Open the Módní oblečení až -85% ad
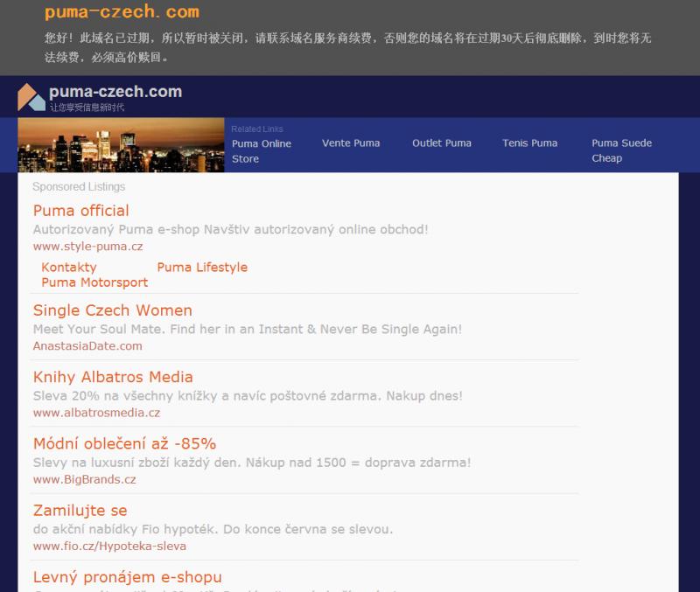This screenshot has height=592, width=700. tap(124, 443)
